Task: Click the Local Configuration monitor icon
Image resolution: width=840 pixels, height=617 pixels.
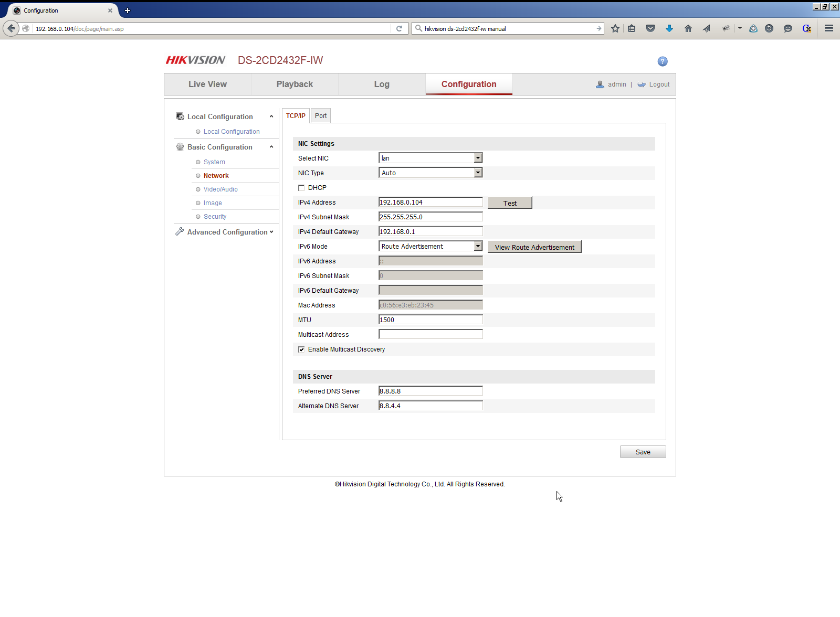Action: [x=180, y=116]
